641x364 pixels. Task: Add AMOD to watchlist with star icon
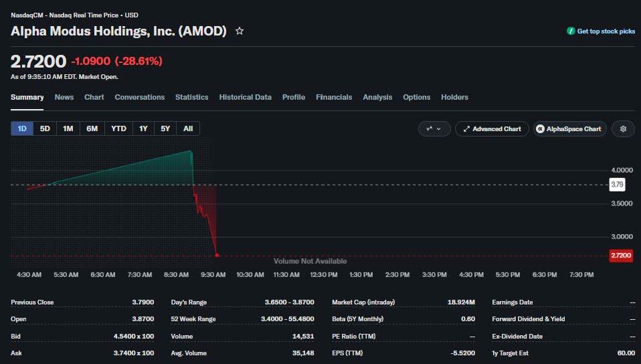click(x=240, y=31)
